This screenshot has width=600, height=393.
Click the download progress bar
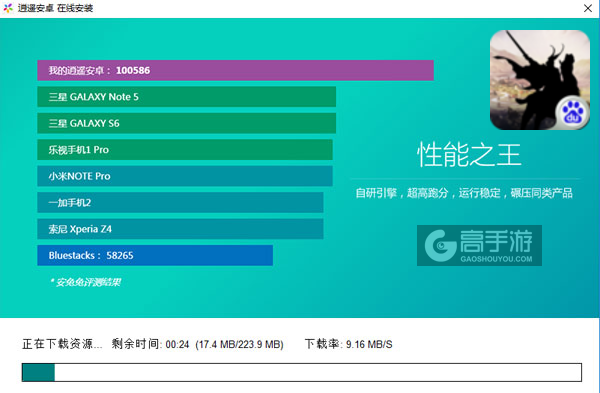[302, 372]
